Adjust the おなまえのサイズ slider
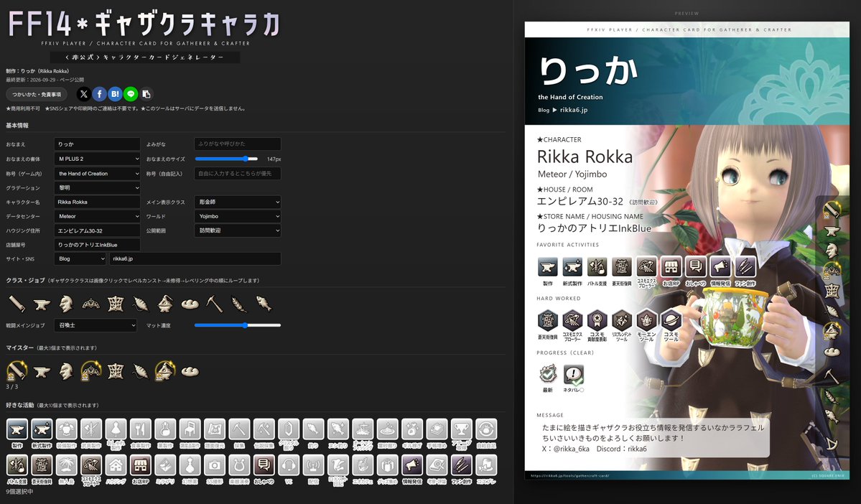The height and width of the screenshot is (504, 861). pos(226,159)
